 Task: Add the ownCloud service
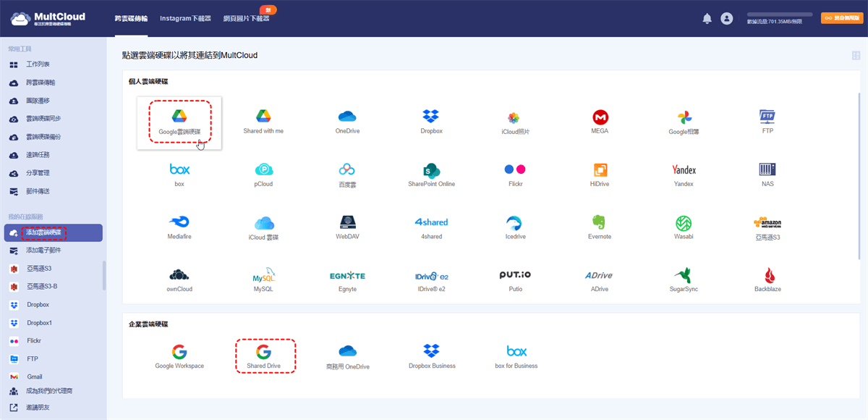(179, 280)
